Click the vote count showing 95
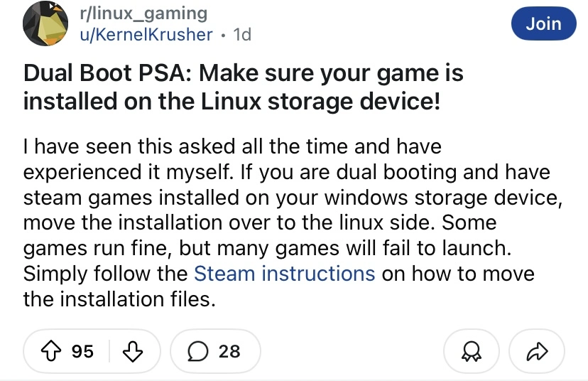588x381 pixels. 82,350
